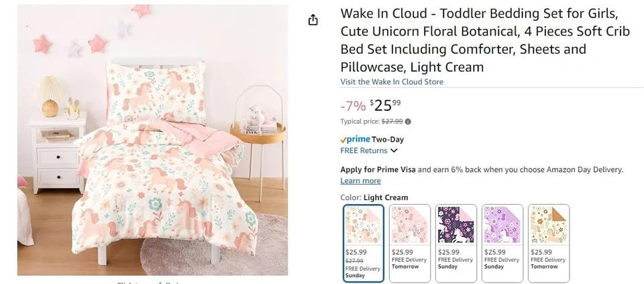
Task: Click the FREE Returns text
Action: pyautogui.click(x=364, y=151)
